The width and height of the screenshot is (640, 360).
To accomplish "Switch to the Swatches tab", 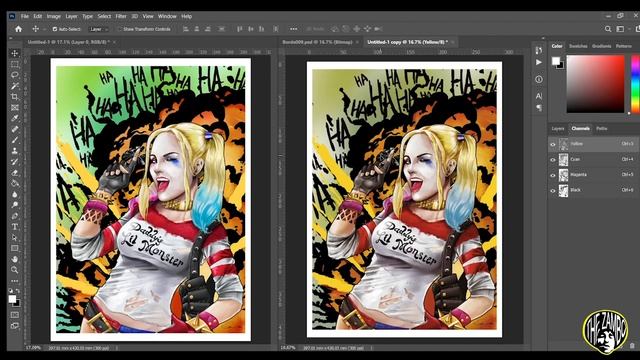I will (578, 46).
